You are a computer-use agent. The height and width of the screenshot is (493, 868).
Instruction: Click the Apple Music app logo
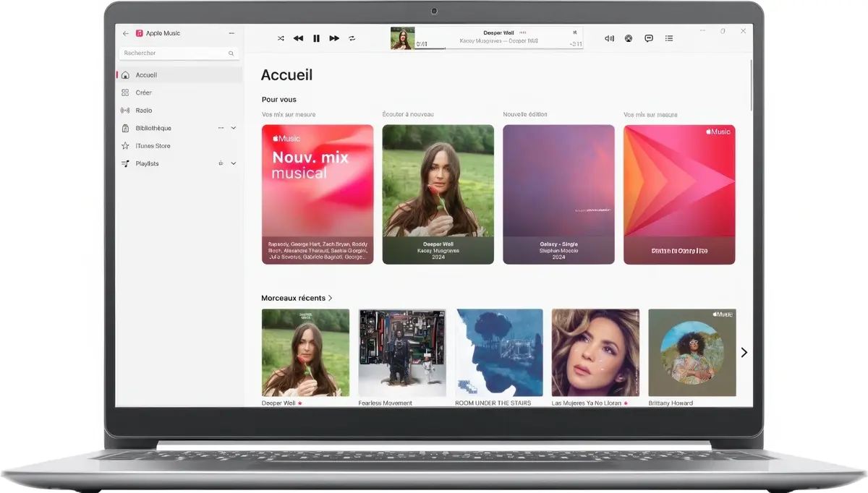pyautogui.click(x=140, y=33)
